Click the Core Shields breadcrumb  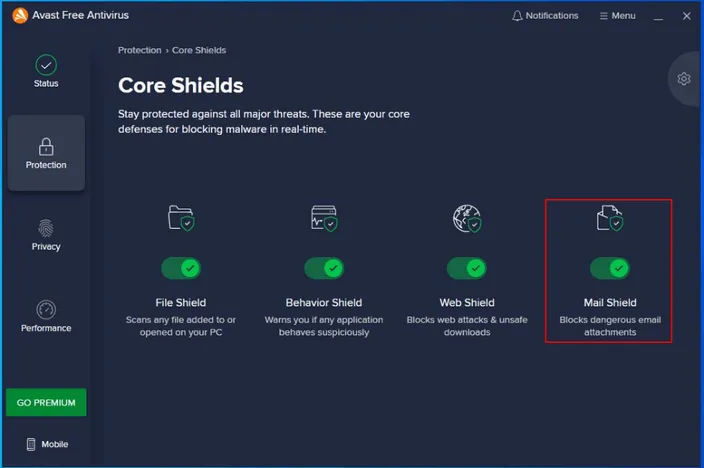(x=199, y=50)
